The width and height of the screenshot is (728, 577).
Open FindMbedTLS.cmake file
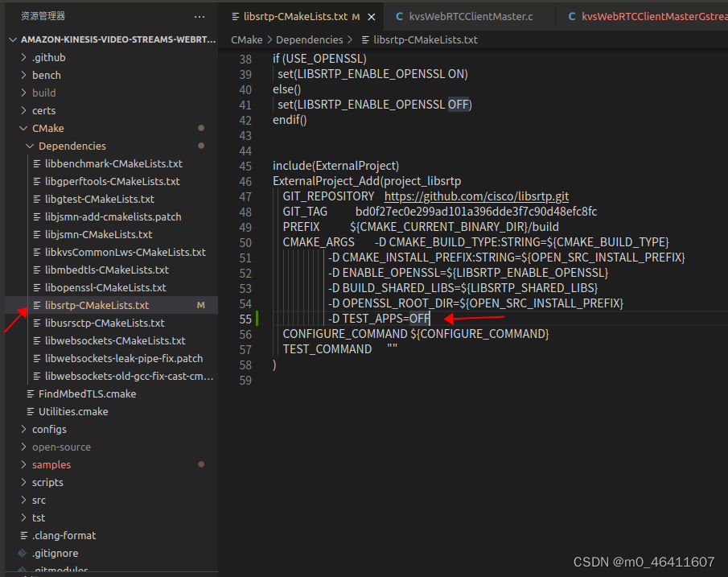coord(88,394)
